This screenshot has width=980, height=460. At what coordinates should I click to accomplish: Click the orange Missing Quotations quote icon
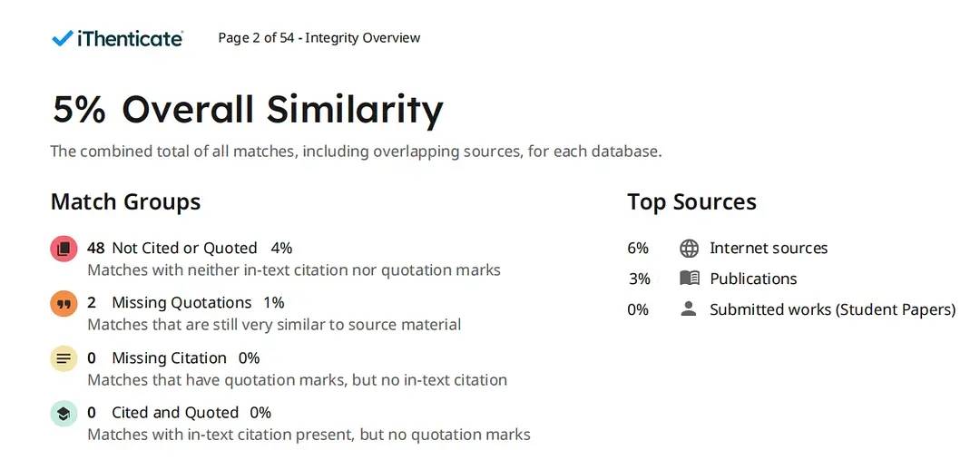coord(64,304)
